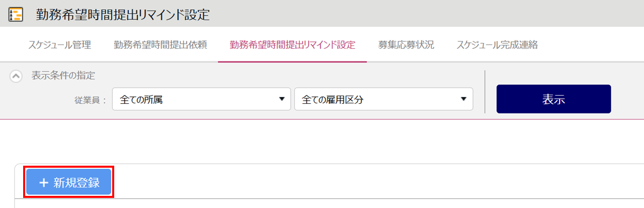Open the 勤務希望時間提出依頼 tab
Viewport: 644px width, 208px height.
160,45
